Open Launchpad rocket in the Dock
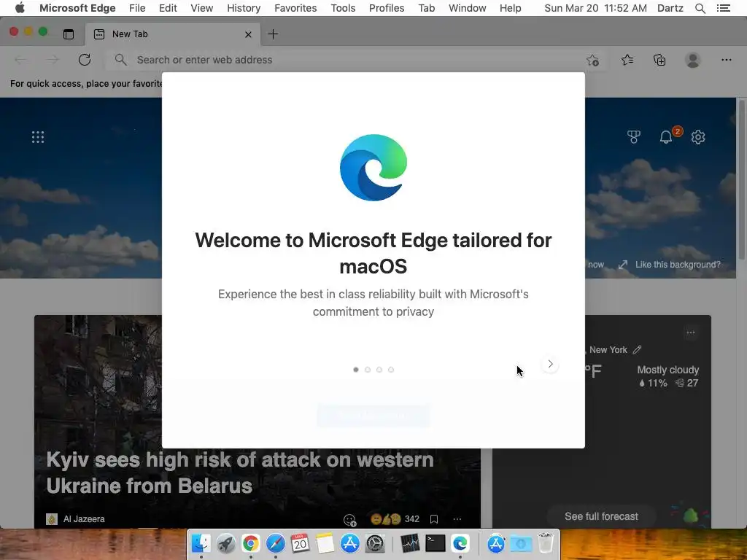The height and width of the screenshot is (560, 747). 226,543
